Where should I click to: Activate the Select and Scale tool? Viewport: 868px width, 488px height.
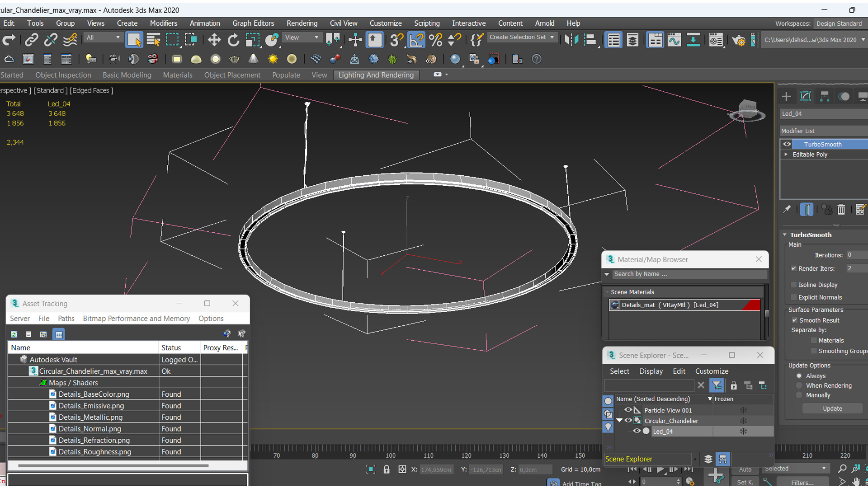252,40
